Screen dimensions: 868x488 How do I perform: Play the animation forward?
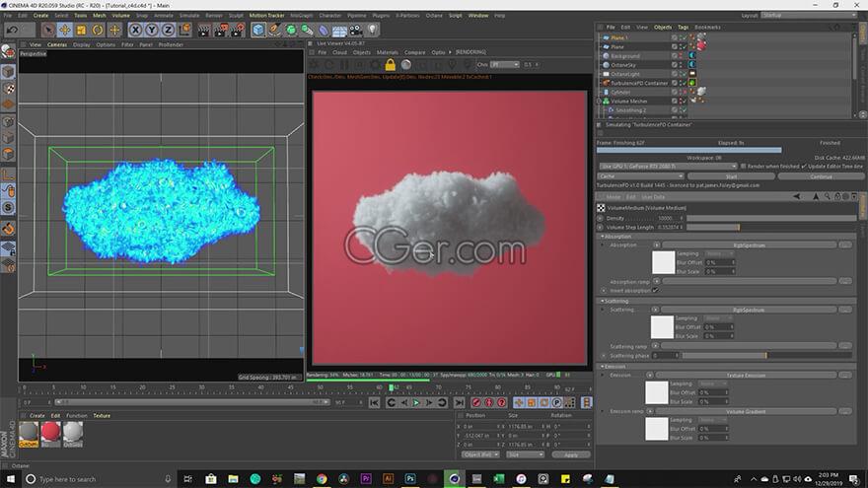(x=416, y=403)
